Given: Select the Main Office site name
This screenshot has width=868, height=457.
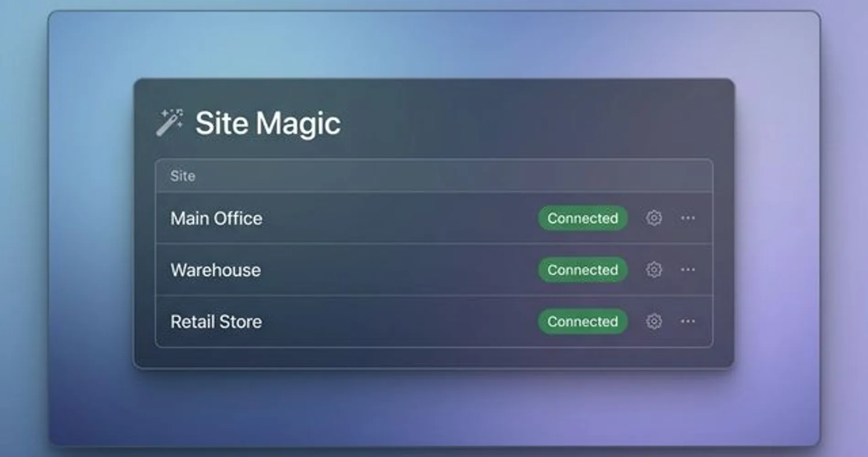Looking at the screenshot, I should click(x=216, y=218).
